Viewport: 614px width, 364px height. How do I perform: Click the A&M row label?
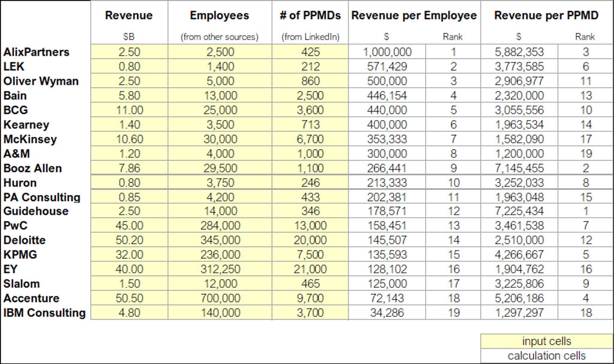(16, 154)
